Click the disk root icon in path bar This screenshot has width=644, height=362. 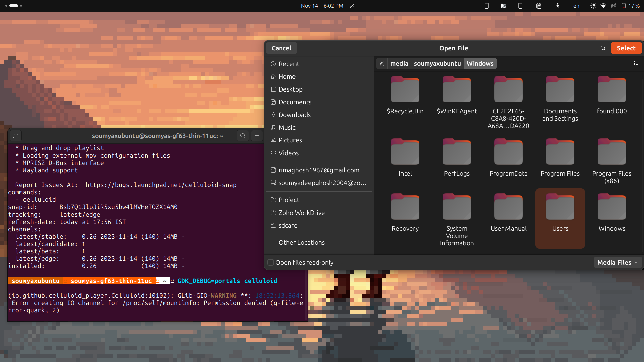(382, 63)
